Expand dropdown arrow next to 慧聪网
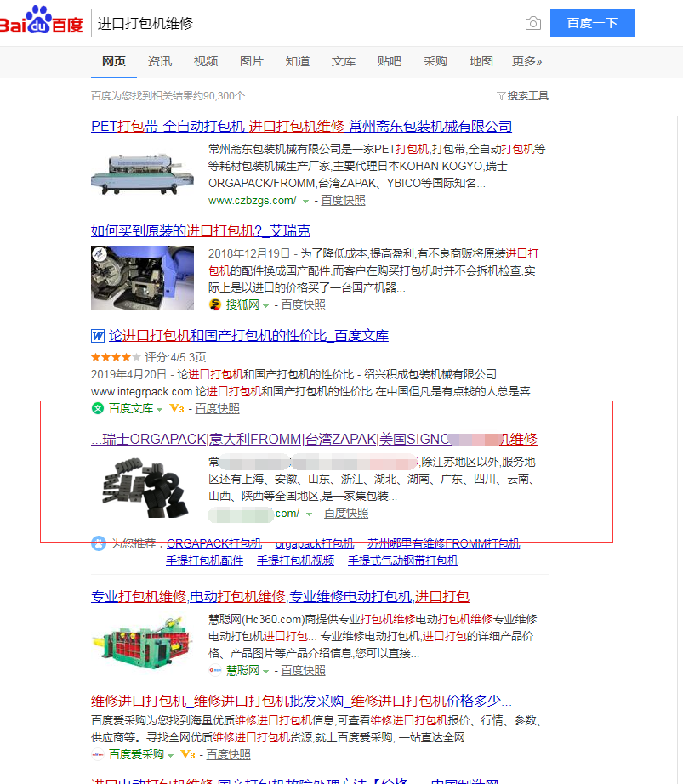This screenshot has height=784, width=683. (266, 671)
